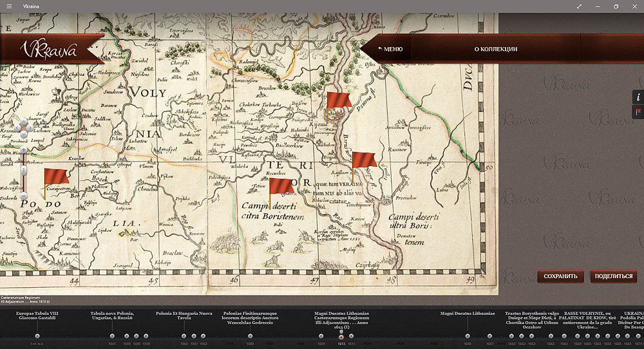Zoom in with the plus button

pos(24,149)
